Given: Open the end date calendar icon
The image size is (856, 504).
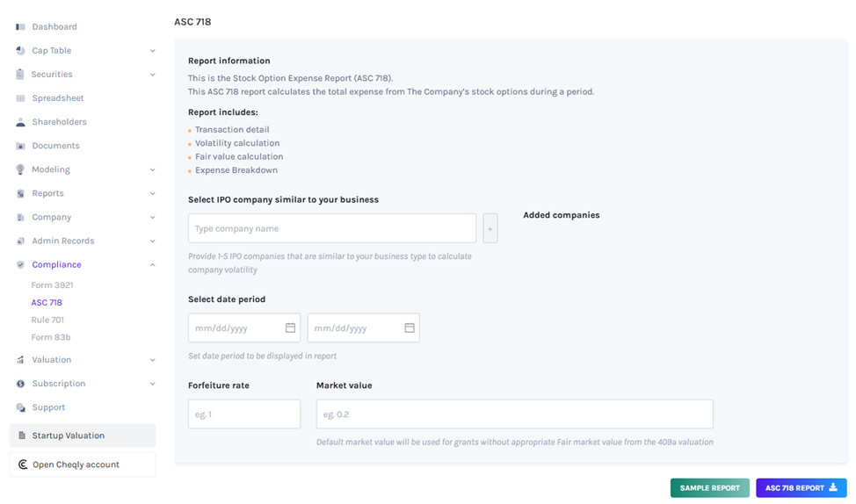Looking at the screenshot, I should (x=410, y=328).
